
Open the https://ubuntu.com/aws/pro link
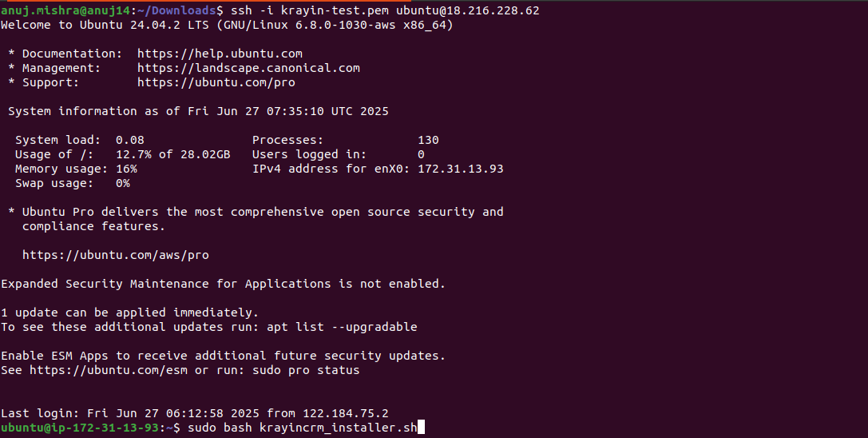(116, 255)
